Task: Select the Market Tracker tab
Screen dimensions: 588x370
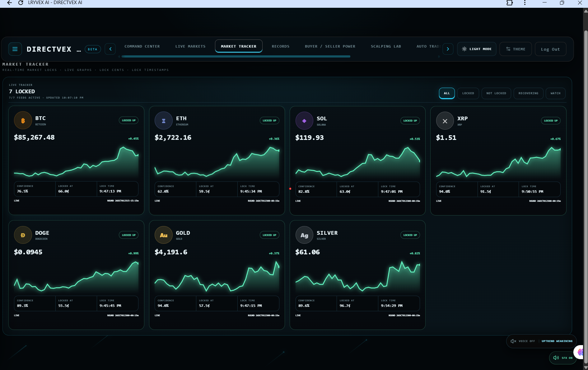Action: pyautogui.click(x=239, y=46)
